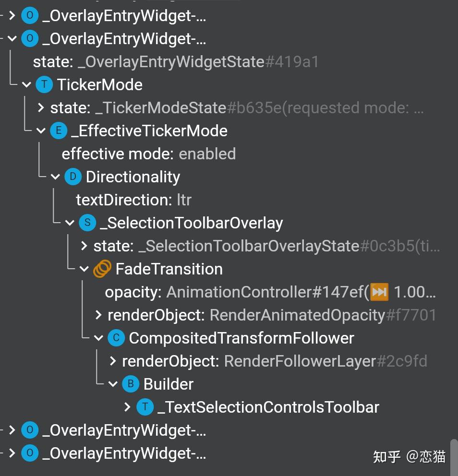Expand the bottom _OverlayEntryWidget node

(x=12, y=453)
